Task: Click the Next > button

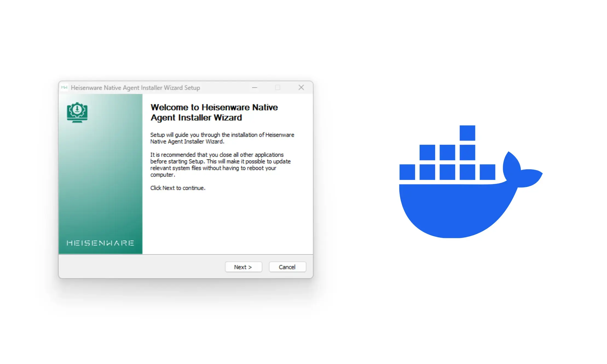Action: point(243,267)
